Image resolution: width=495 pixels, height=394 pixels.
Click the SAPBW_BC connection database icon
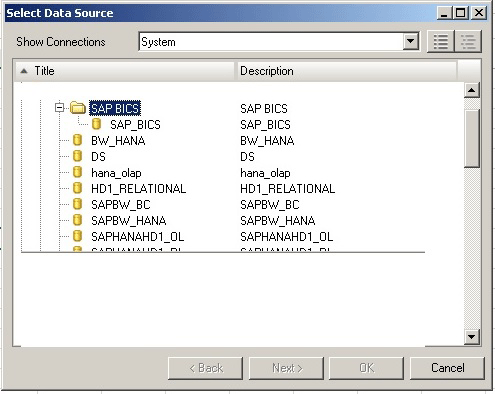pos(77,204)
